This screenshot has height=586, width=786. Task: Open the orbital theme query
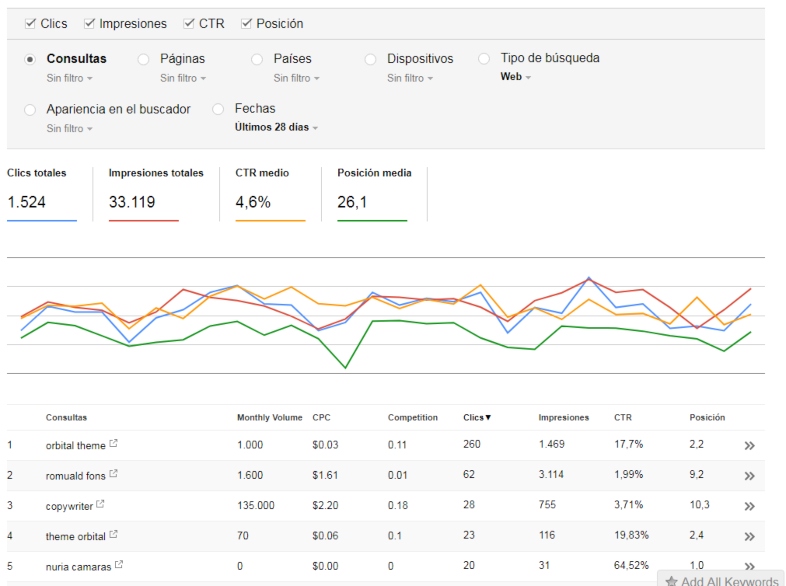(x=75, y=446)
